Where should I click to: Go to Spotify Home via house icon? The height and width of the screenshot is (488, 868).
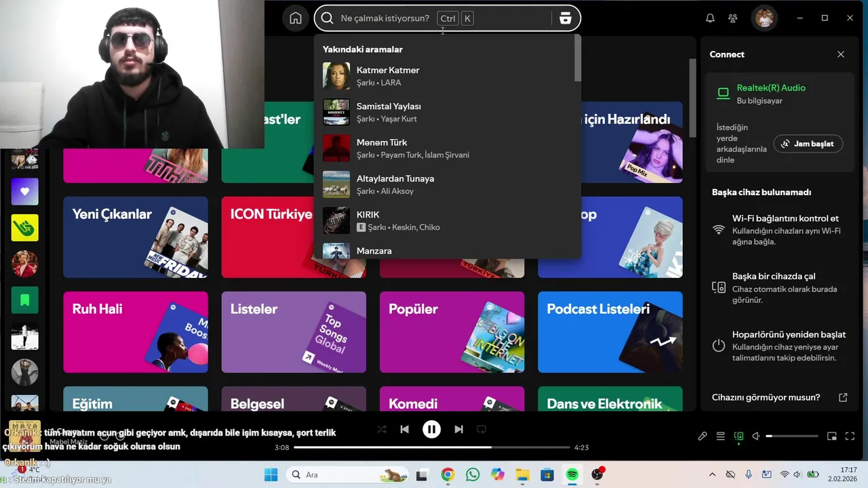tap(296, 18)
